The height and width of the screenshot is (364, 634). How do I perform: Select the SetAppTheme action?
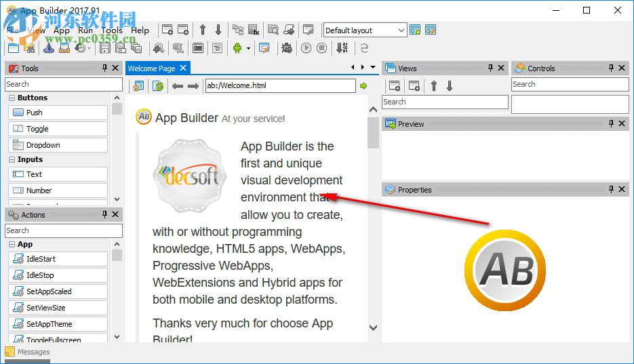click(58, 324)
